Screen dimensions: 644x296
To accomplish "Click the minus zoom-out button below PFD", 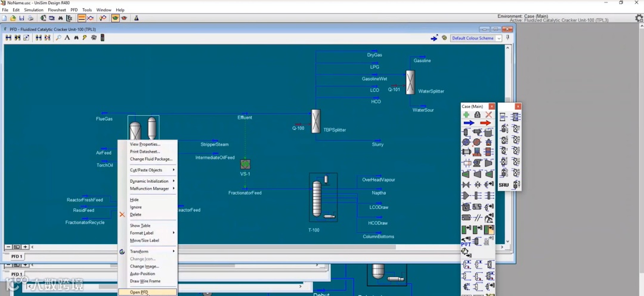I will (x=8, y=247).
